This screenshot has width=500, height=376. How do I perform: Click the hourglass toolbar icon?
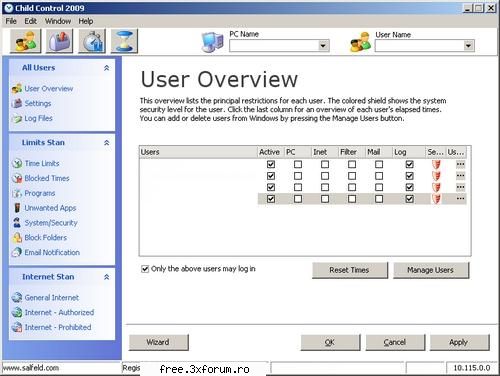point(124,41)
